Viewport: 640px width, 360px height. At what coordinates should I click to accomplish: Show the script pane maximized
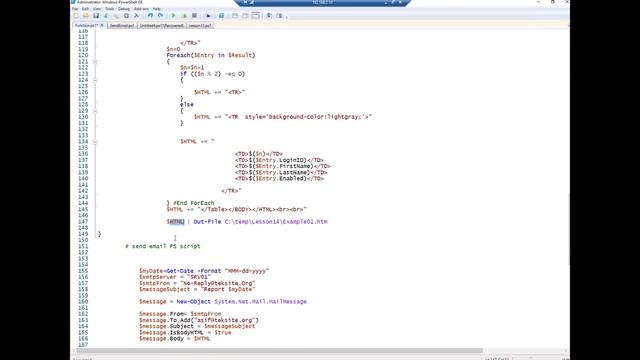coord(256,16)
